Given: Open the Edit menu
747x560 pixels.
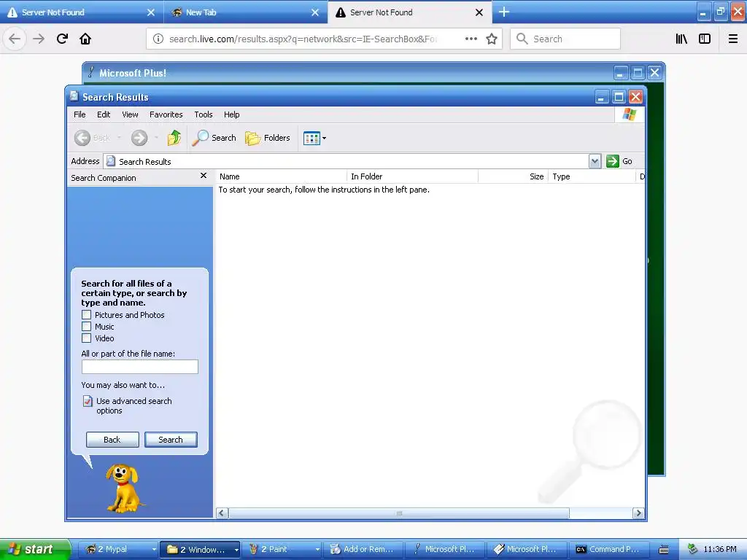Looking at the screenshot, I should point(104,114).
